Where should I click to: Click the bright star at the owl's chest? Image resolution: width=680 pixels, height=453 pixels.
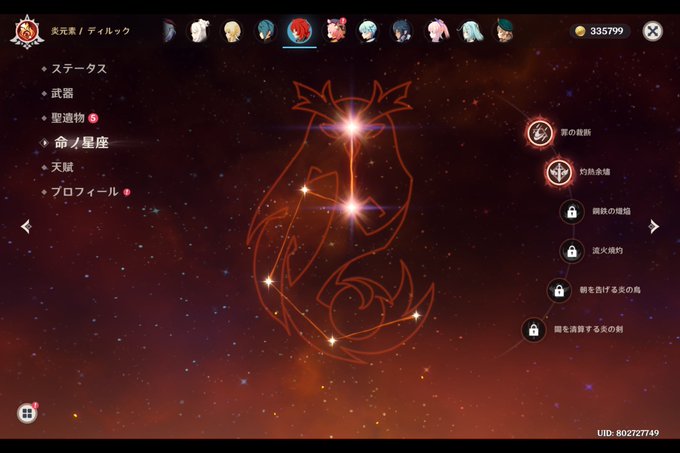352,207
